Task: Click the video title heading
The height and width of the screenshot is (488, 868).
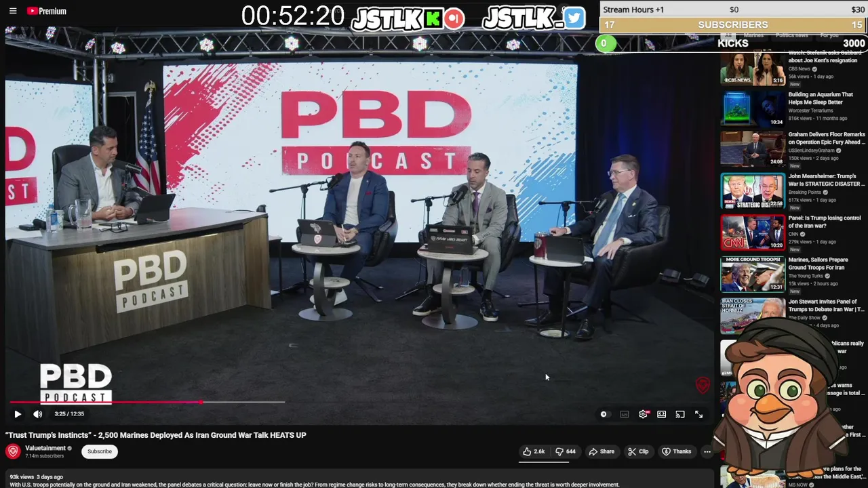Action: coord(156,435)
